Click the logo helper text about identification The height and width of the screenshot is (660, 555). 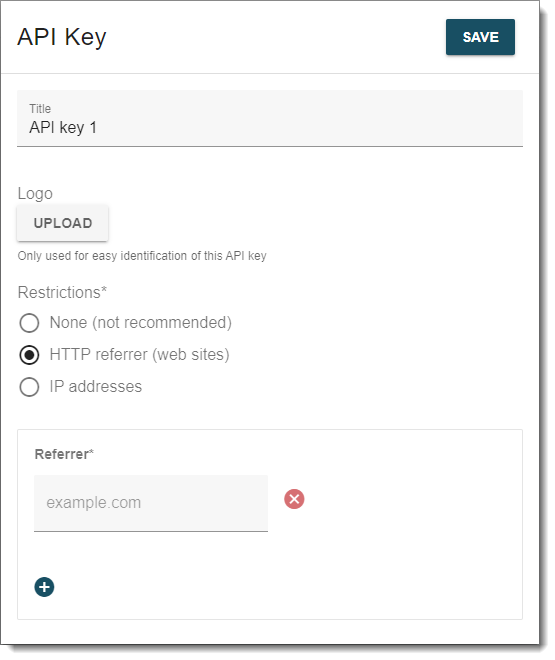pyautogui.click(x=142, y=256)
